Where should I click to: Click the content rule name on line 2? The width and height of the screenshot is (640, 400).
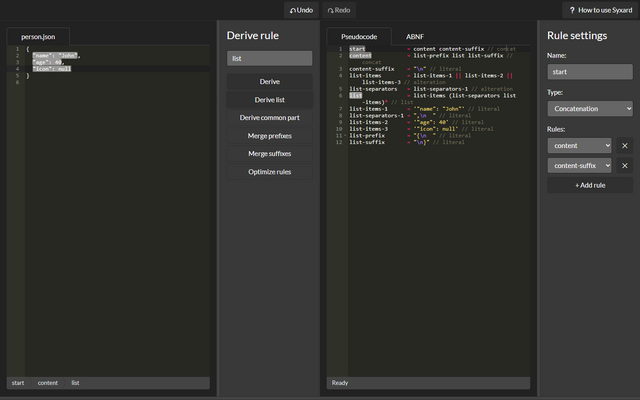click(x=360, y=56)
